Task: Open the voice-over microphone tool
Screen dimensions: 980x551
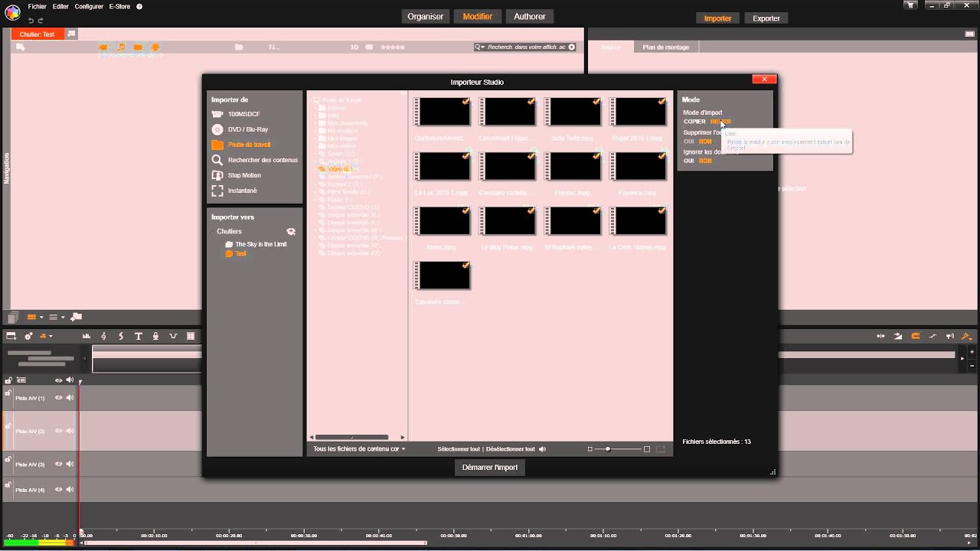Action: pyautogui.click(x=155, y=336)
